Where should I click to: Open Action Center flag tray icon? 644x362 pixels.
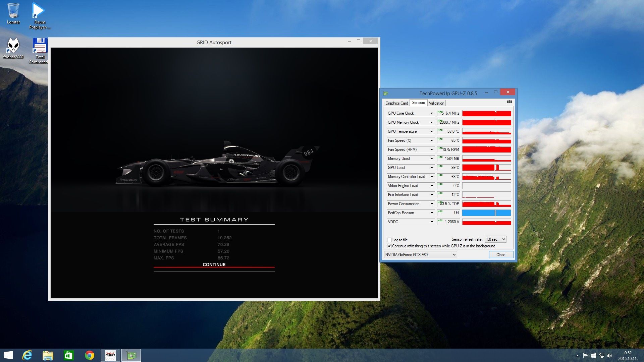coord(585,356)
